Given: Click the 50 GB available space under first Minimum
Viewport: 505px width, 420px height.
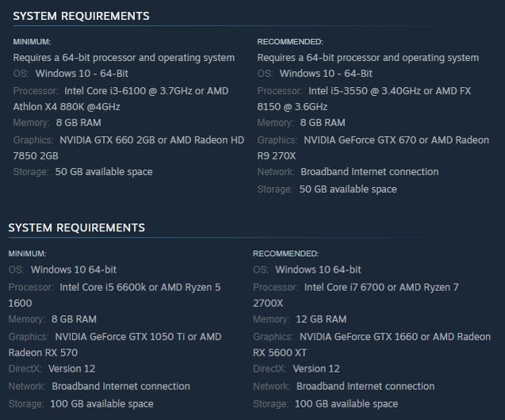Looking at the screenshot, I should [104, 171].
